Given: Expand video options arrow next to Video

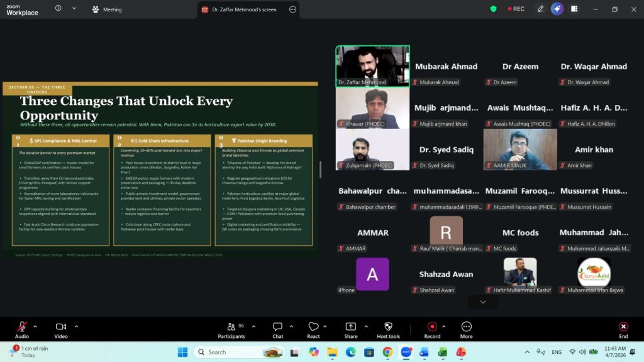Looking at the screenshot, I should (x=76, y=326).
